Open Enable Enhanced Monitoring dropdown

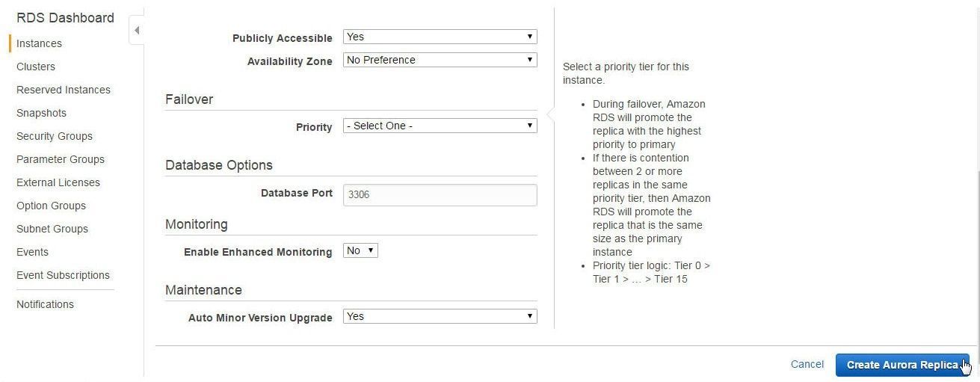point(360,251)
